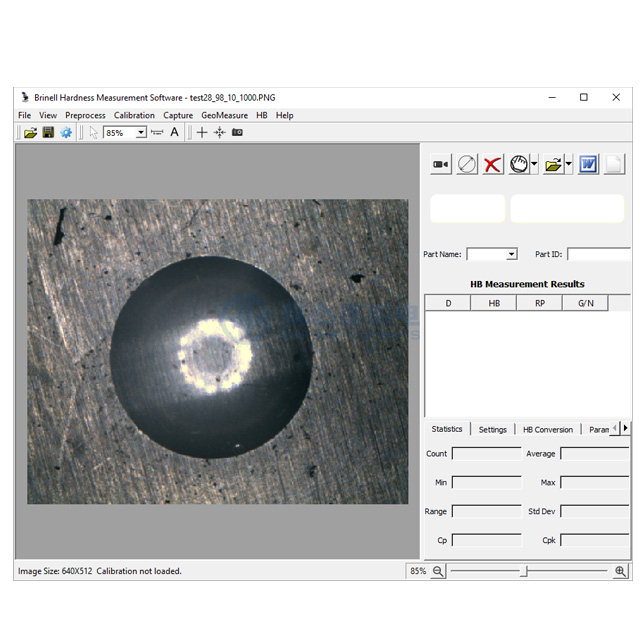Click the video camera live button

coord(441,165)
